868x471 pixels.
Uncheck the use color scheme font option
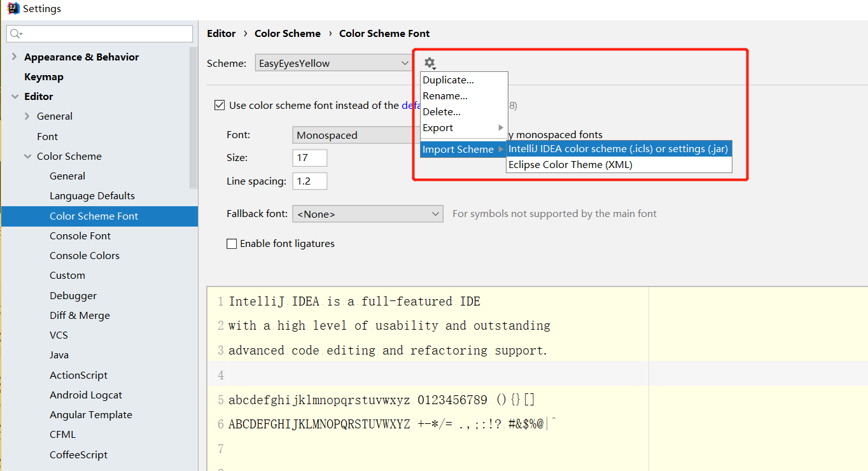point(220,105)
